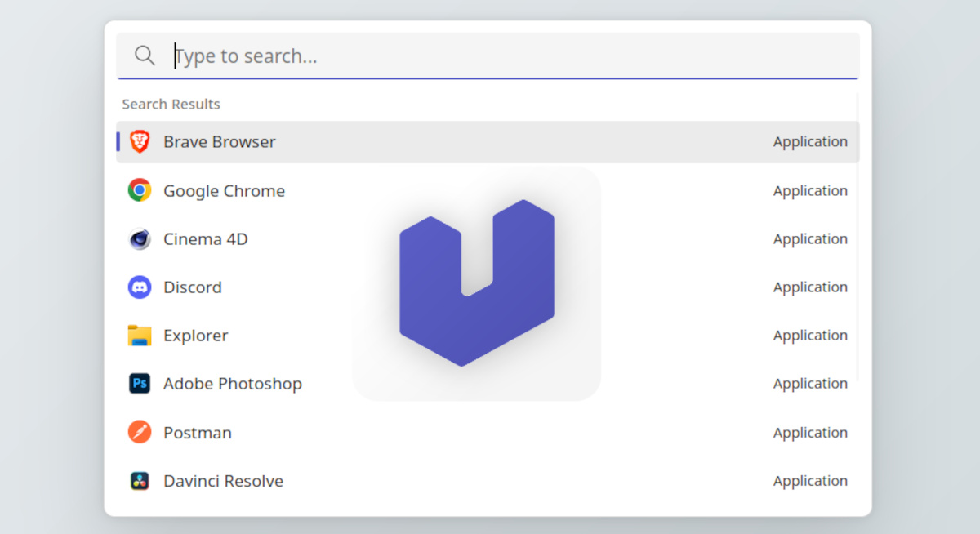This screenshot has height=534, width=980.
Task: Click the Explorer folder icon
Action: coord(140,336)
